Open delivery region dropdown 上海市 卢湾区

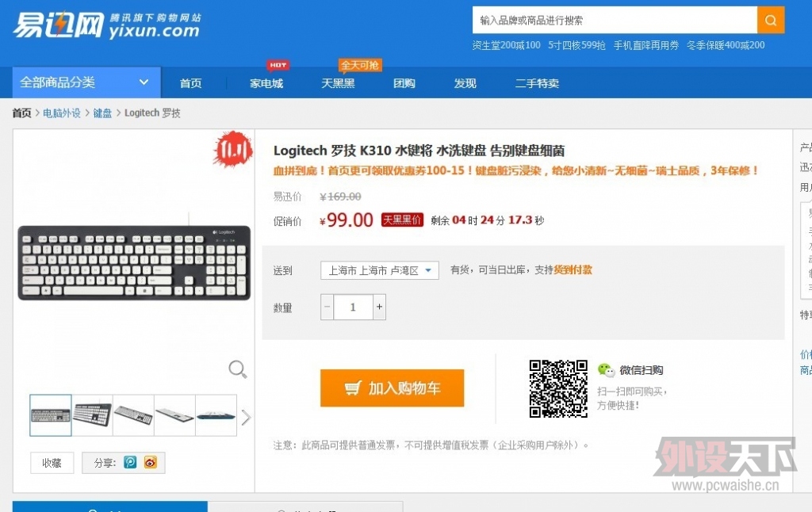click(x=380, y=270)
